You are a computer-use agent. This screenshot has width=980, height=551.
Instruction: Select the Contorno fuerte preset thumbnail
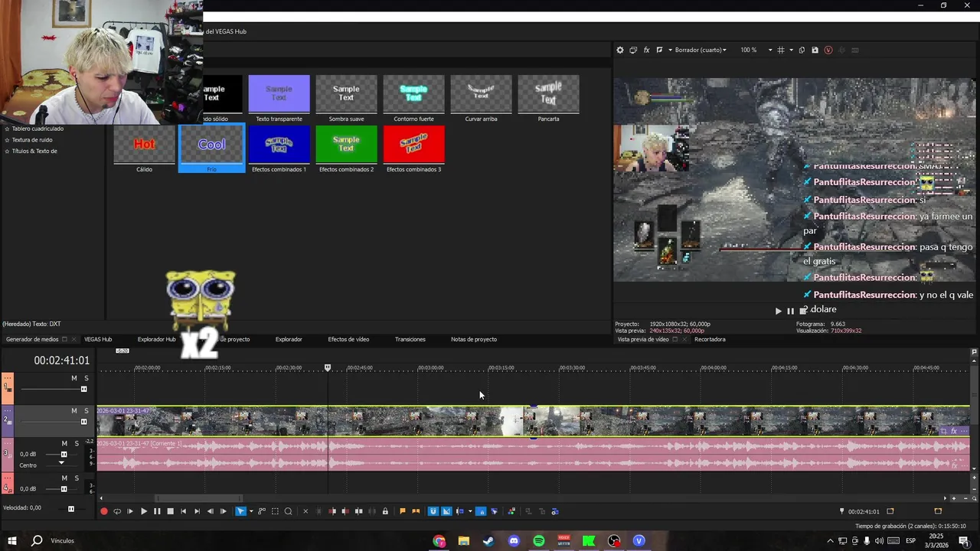click(413, 94)
